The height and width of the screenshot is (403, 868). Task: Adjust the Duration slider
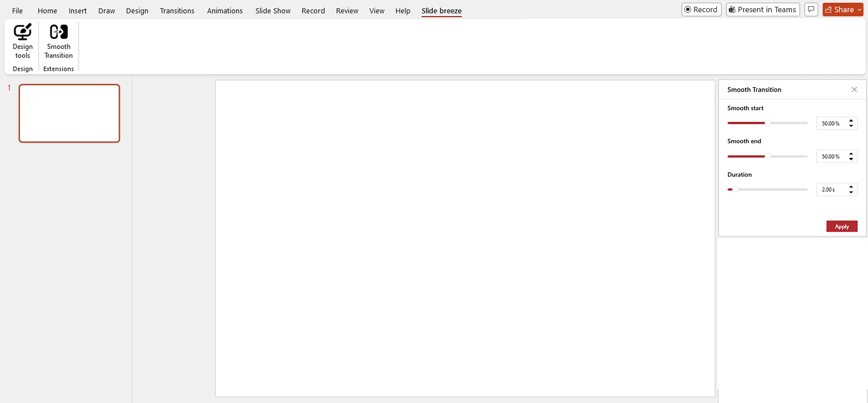767,189
